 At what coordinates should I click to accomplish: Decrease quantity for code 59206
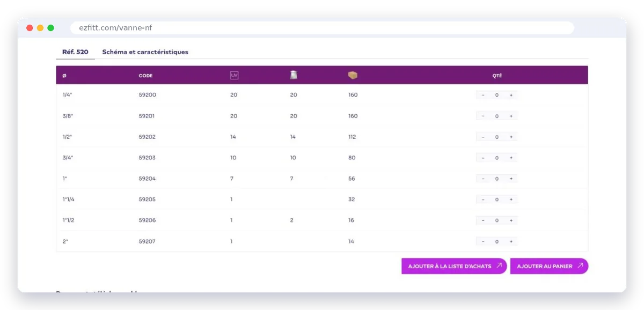tap(483, 220)
